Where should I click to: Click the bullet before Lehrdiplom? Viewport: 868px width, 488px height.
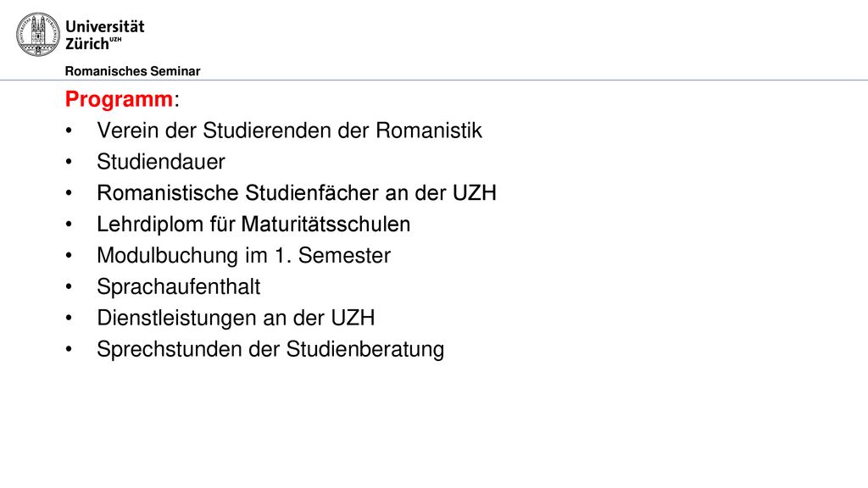pyautogui.click(x=69, y=225)
